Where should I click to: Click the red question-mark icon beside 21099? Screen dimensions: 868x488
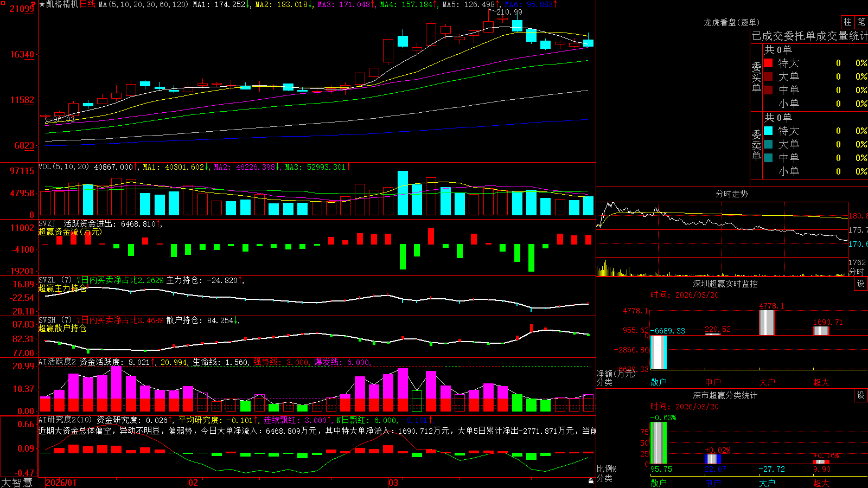pyautogui.click(x=34, y=5)
